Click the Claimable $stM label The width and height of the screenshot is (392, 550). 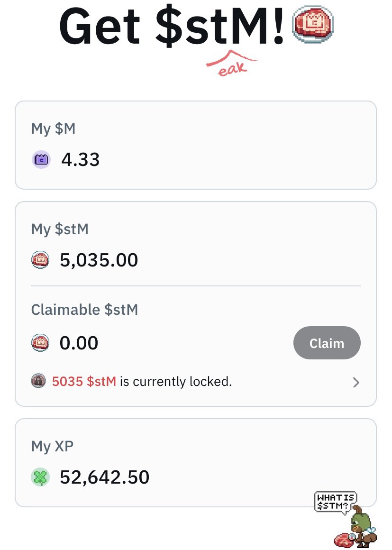(84, 310)
